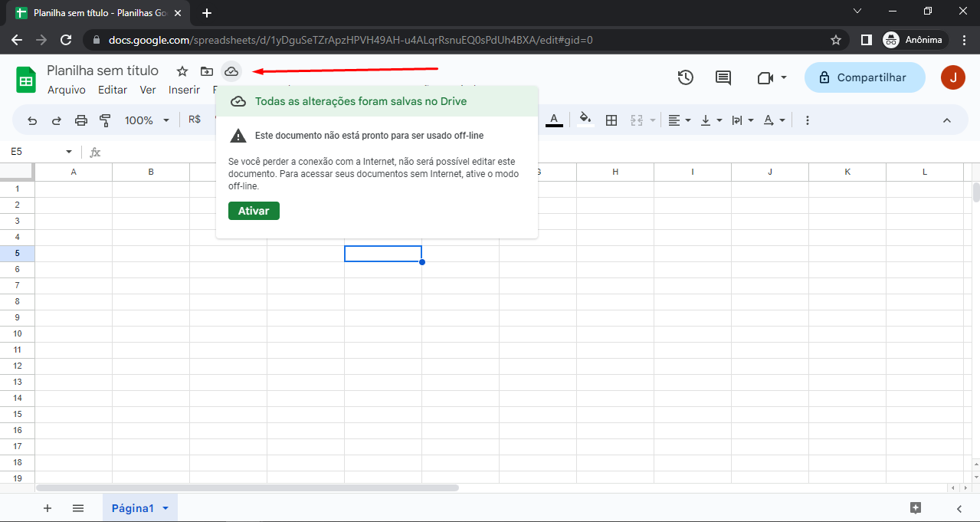The height and width of the screenshot is (522, 980).
Task: Expand the 100% zoom dropdown
Action: click(x=146, y=120)
